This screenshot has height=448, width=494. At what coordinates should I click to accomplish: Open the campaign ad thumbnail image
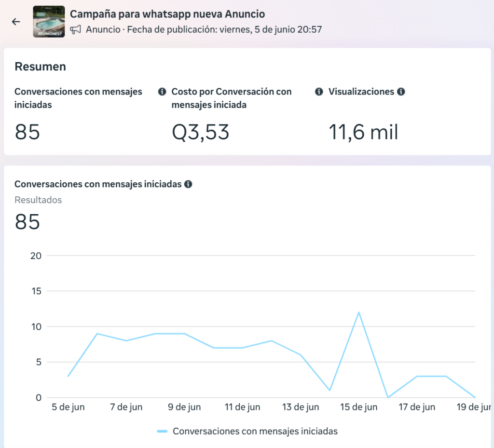pyautogui.click(x=49, y=21)
